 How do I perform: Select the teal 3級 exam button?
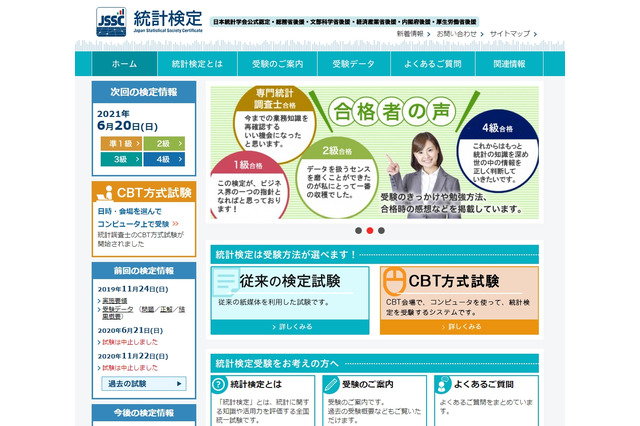tap(121, 159)
